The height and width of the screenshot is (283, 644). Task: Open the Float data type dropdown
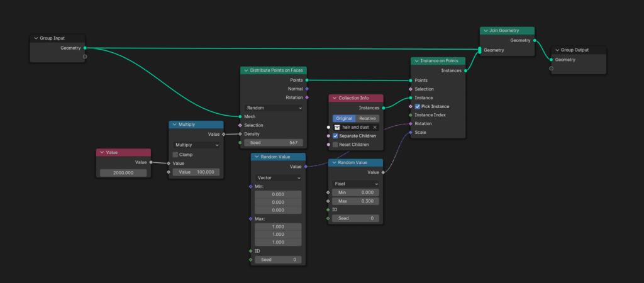click(356, 184)
